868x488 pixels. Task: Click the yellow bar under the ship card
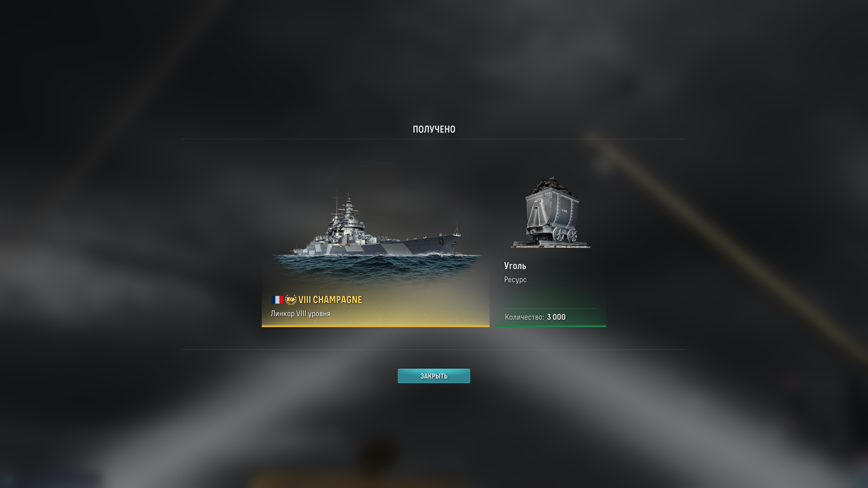pos(376,326)
